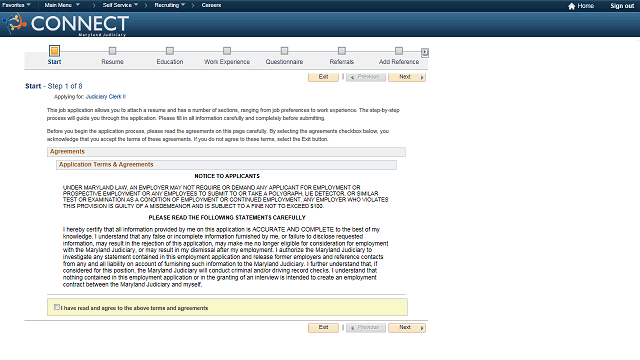640x360 pixels.
Task: Select the Referrals step box
Action: [342, 51]
